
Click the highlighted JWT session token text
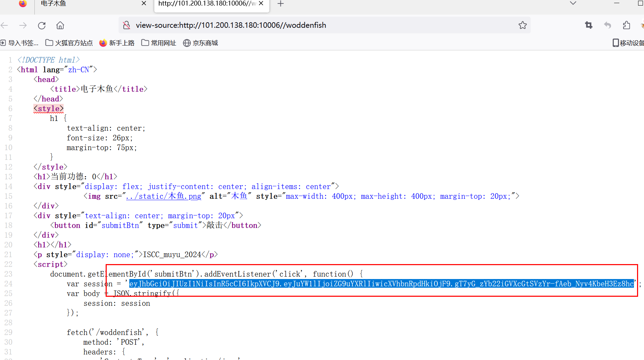click(x=381, y=284)
